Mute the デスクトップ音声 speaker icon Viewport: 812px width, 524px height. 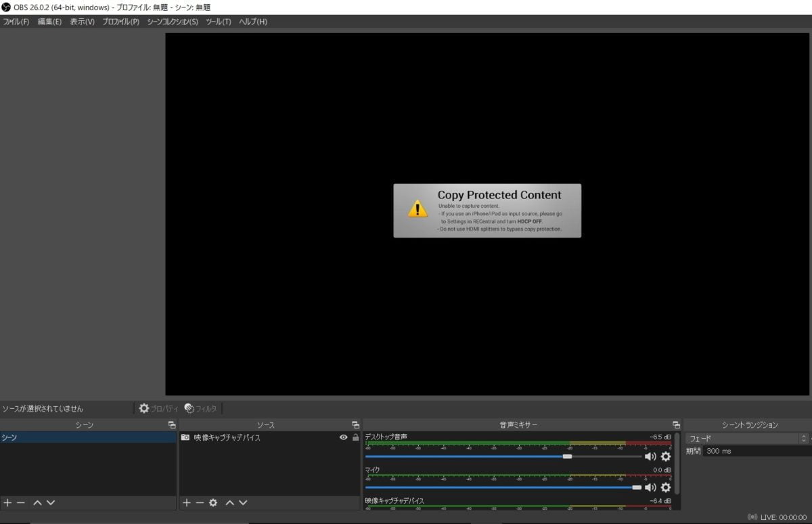click(650, 456)
